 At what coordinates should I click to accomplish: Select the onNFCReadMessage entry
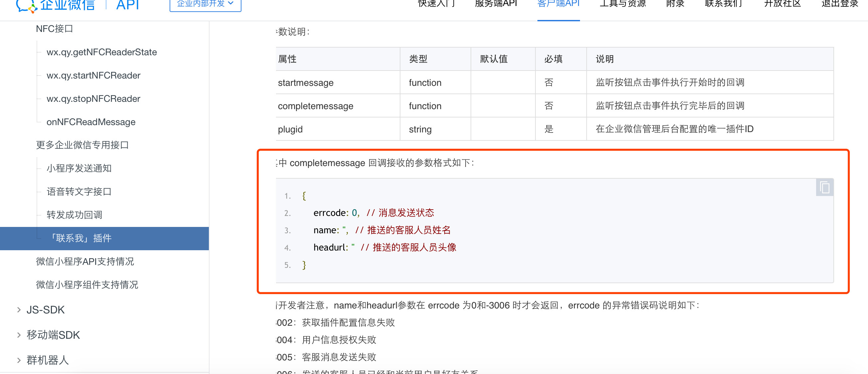pos(91,122)
